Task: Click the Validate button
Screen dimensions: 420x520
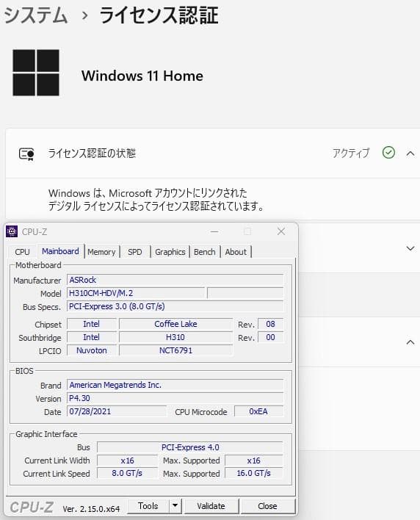Action: tap(211, 506)
